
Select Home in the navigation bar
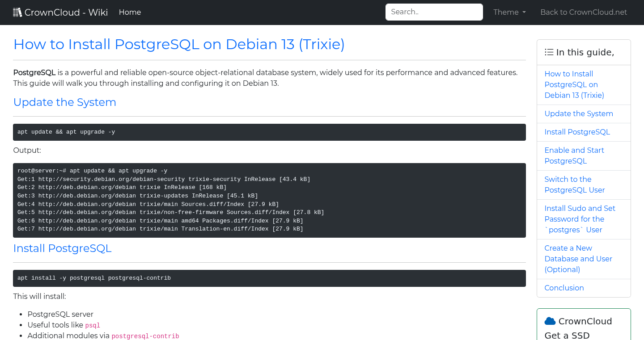[x=130, y=12]
